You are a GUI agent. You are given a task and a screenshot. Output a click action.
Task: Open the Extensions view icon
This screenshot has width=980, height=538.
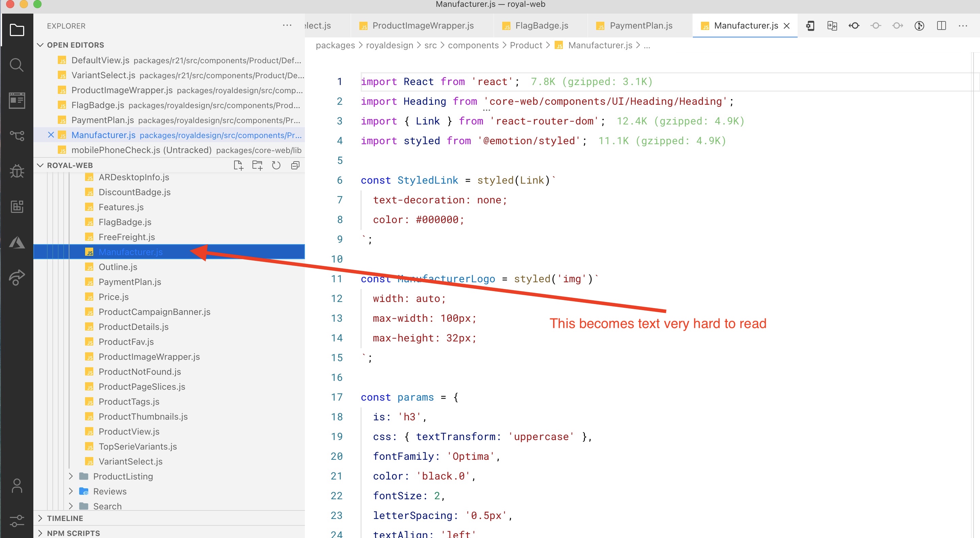[x=17, y=206]
